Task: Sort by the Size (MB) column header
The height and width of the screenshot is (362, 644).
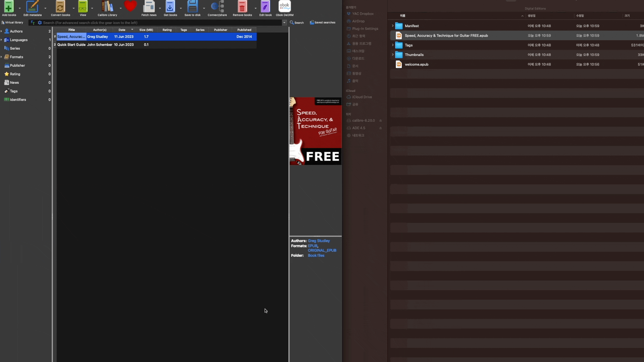Action: point(146,30)
